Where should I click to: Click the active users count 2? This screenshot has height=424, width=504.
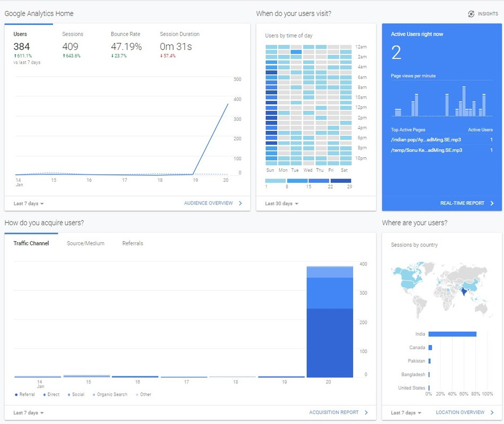(396, 52)
